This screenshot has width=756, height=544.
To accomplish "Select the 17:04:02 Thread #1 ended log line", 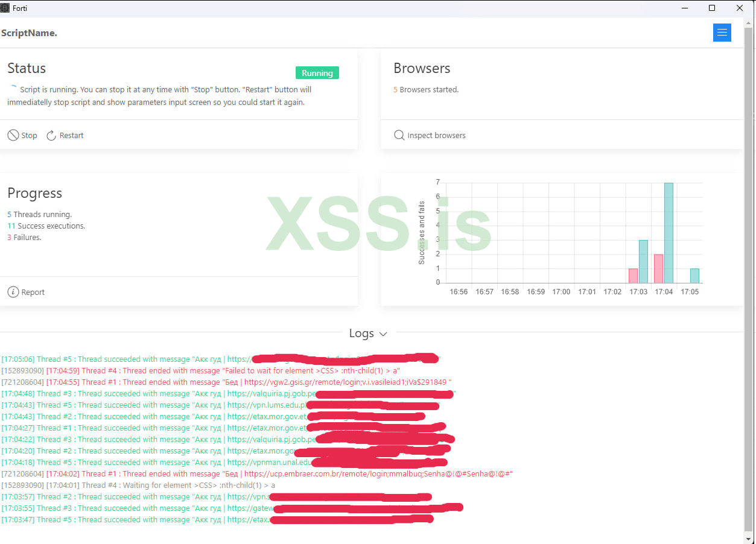I will pyautogui.click(x=257, y=473).
